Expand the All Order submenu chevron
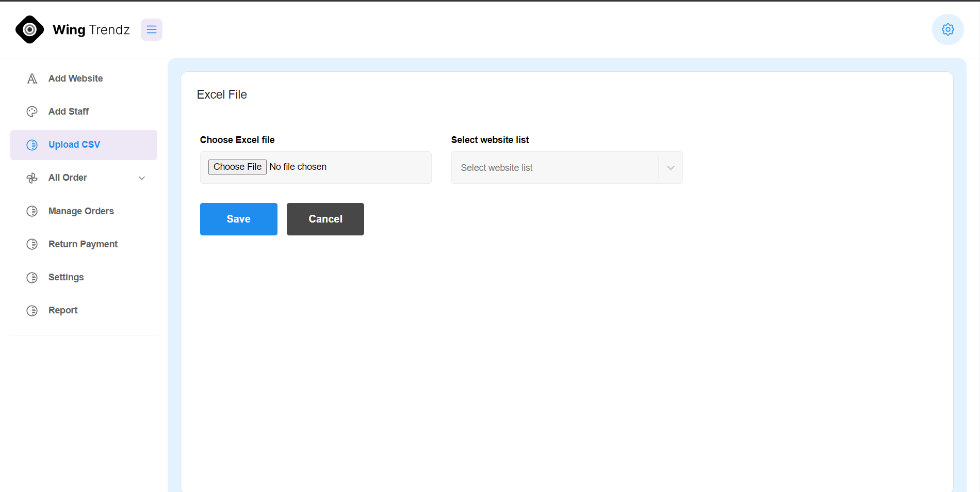 (142, 178)
